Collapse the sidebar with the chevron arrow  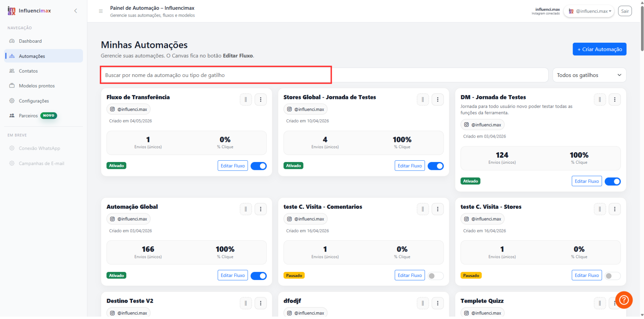[76, 11]
